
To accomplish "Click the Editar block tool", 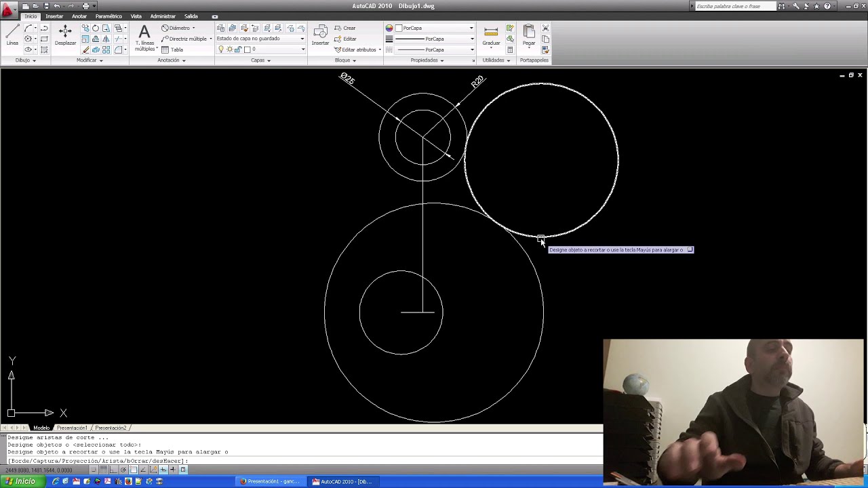I will [x=344, y=39].
